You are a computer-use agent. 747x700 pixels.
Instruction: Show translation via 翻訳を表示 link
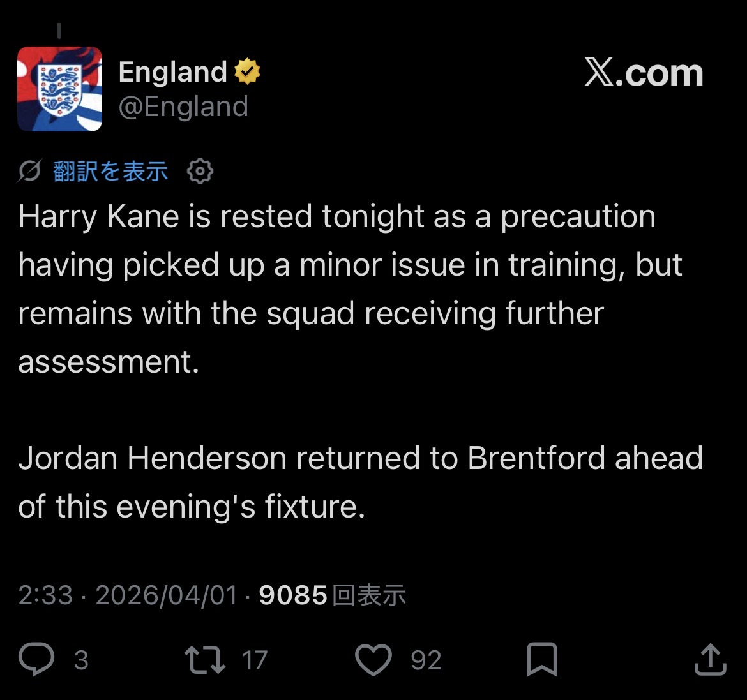coord(110,171)
